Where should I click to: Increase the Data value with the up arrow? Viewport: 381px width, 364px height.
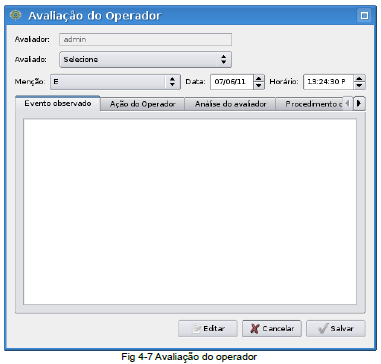(259, 78)
